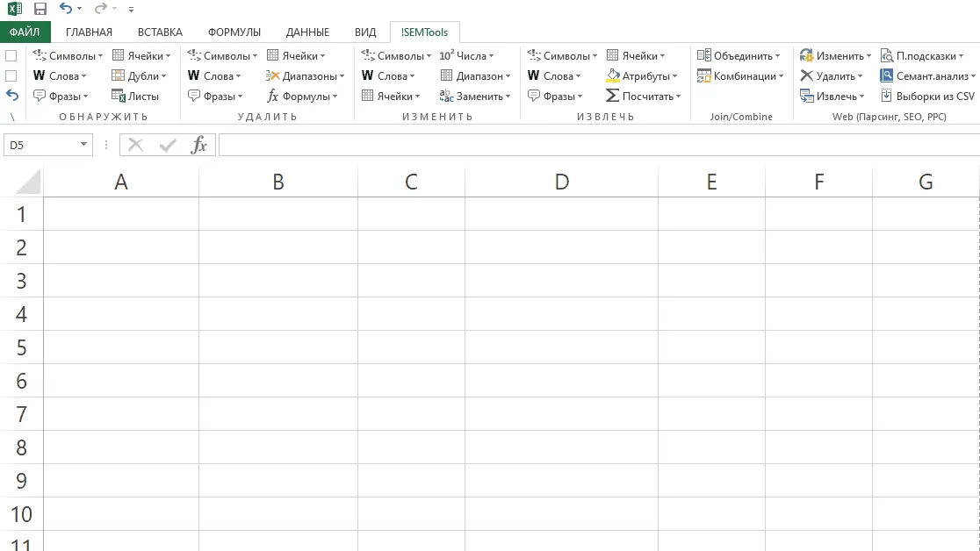Open Фразы in the ОБНАРУЖИТЬ group
The width and height of the screenshot is (980, 551).
coord(61,97)
